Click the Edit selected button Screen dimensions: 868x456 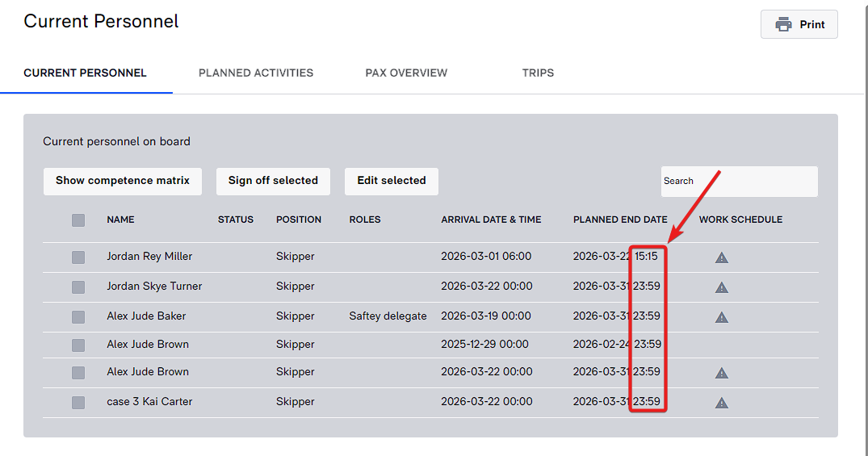click(392, 181)
